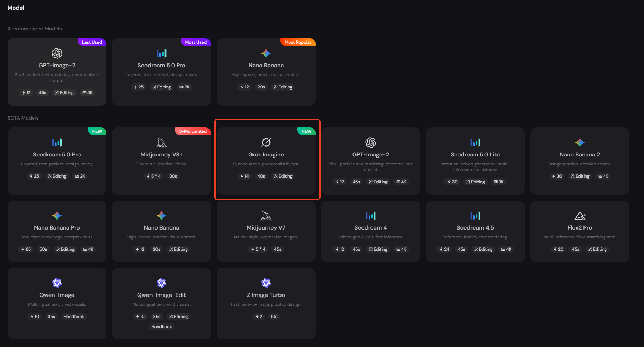Select the Qwen-Image model title
This screenshot has height=347, width=644.
pyautogui.click(x=57, y=295)
